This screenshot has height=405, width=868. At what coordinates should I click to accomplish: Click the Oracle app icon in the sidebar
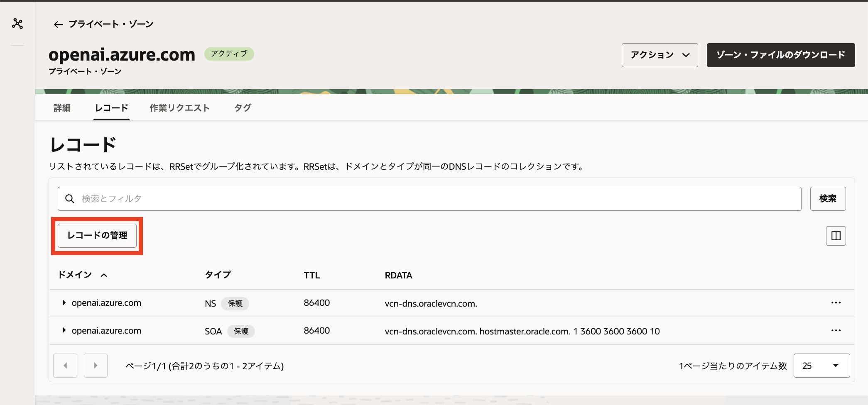click(x=17, y=24)
